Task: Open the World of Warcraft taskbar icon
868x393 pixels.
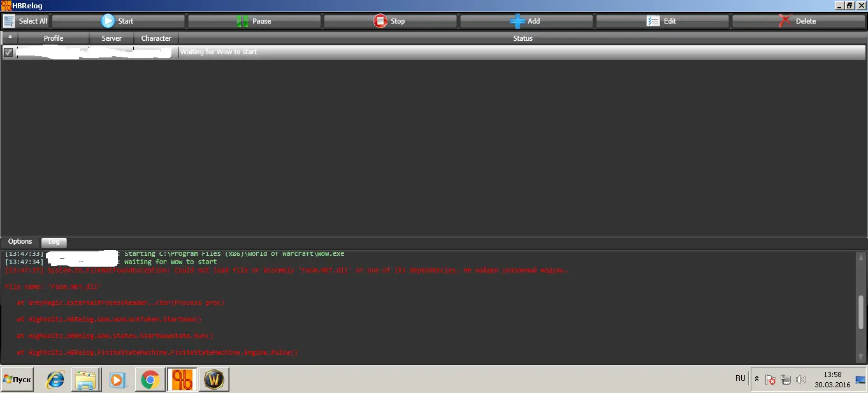Action: point(213,380)
